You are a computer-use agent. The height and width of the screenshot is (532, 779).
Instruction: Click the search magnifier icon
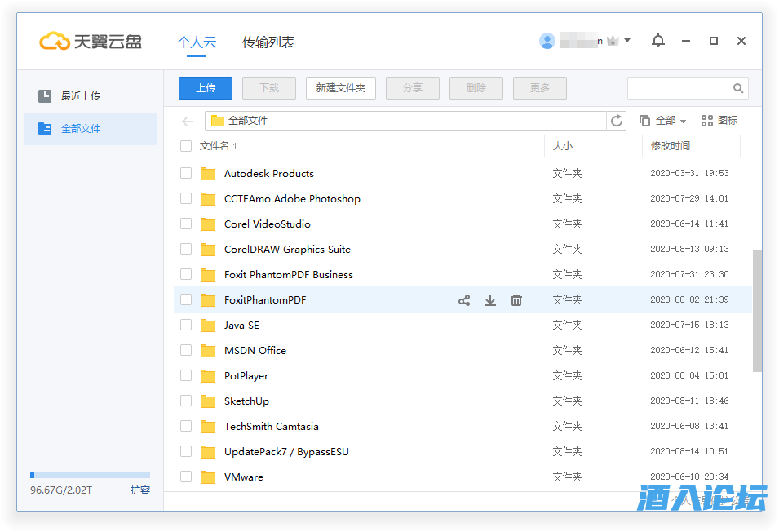tap(737, 88)
